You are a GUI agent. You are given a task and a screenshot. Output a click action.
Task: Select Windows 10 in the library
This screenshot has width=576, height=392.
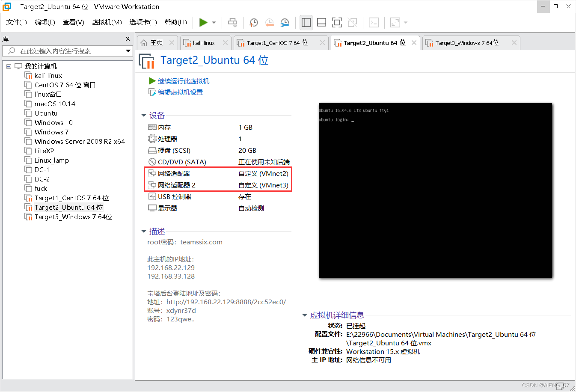pyautogui.click(x=53, y=123)
